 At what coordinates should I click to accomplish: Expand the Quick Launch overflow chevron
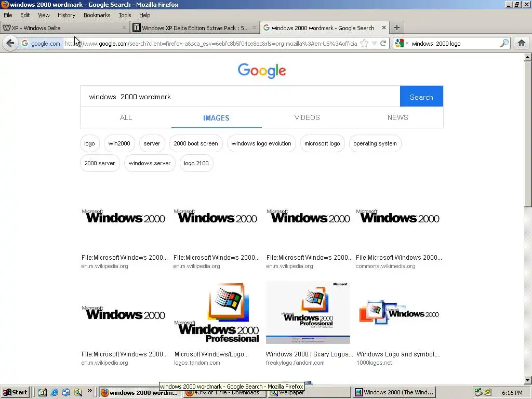pyautogui.click(x=89, y=391)
